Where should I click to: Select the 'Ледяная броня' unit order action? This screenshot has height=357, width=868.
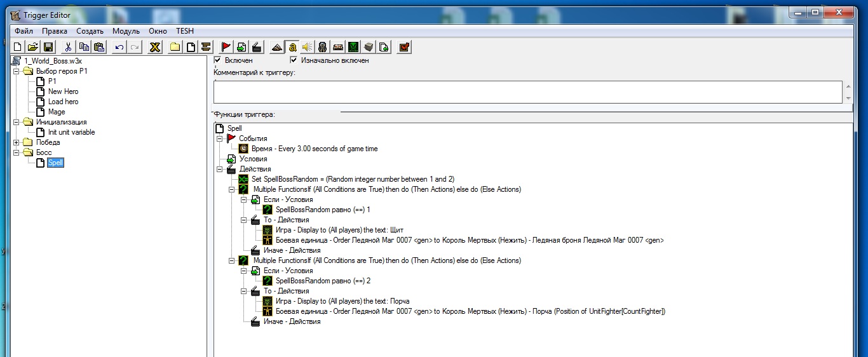click(470, 240)
